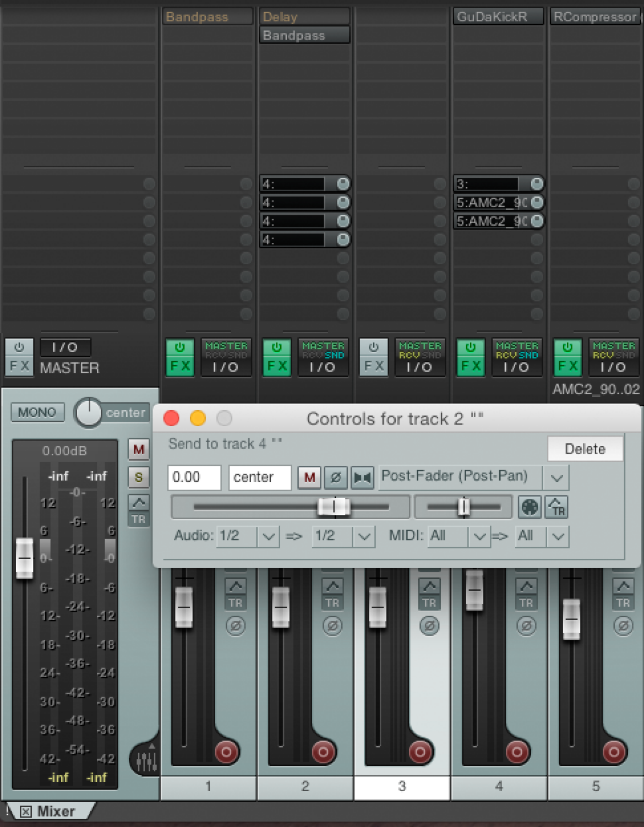Open the FX chain for track 3
The image size is (644, 827).
[x=374, y=366]
